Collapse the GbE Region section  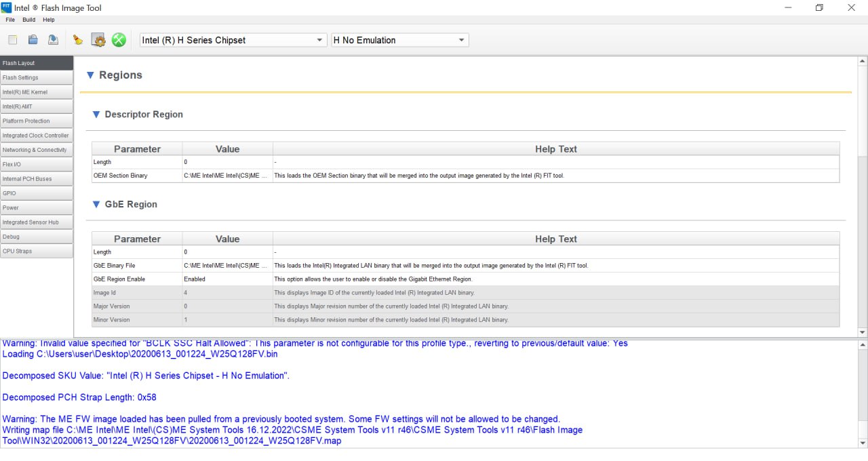tap(96, 204)
